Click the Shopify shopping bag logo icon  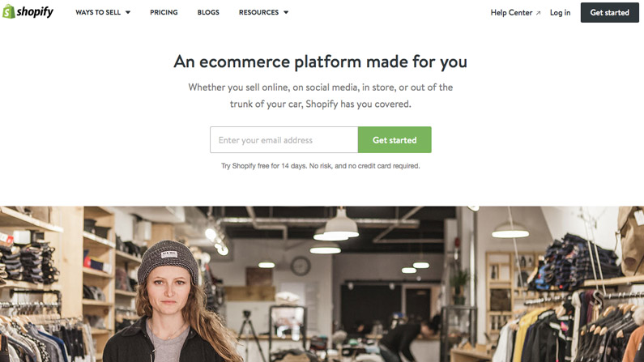tap(9, 11)
